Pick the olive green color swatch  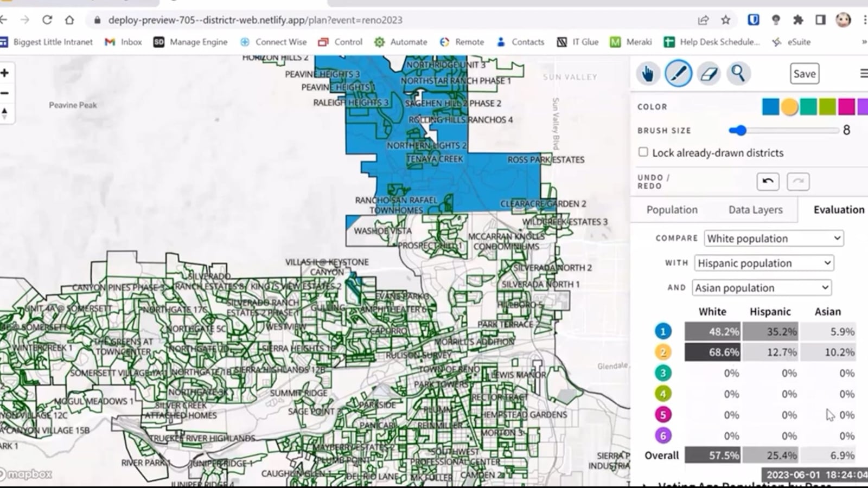(827, 107)
